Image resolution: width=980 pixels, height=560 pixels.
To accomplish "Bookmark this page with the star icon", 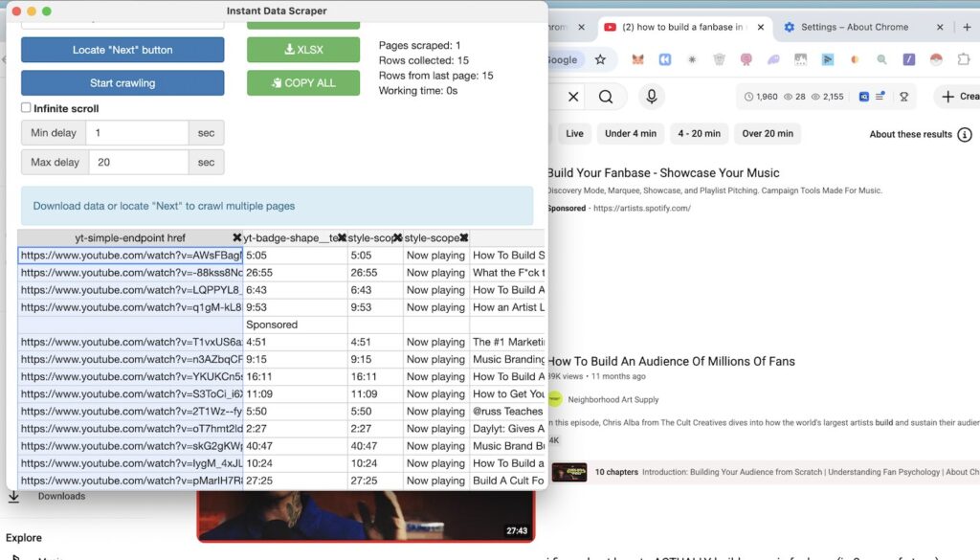I will click(x=600, y=59).
